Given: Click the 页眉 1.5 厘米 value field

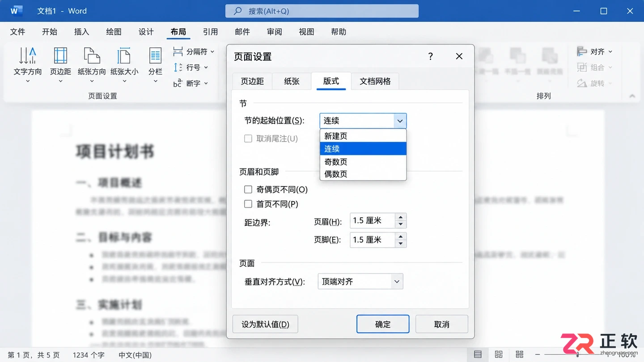Looking at the screenshot, I should click(373, 221).
